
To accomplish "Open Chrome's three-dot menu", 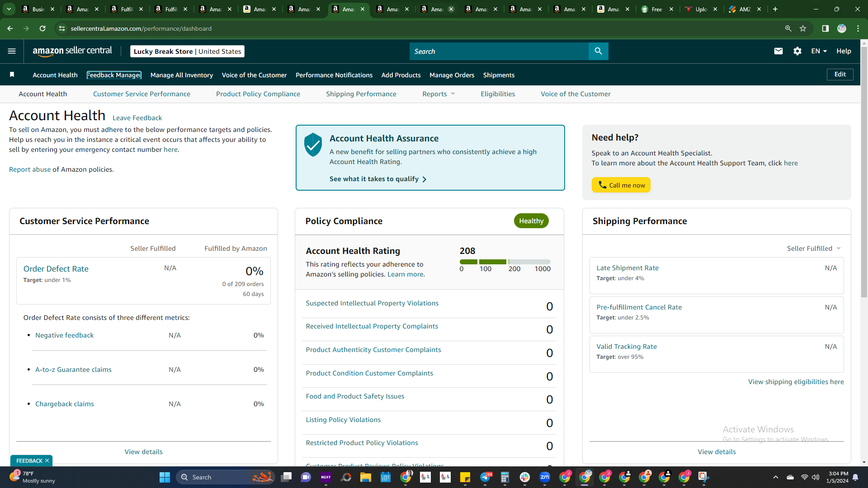I will [x=858, y=28].
